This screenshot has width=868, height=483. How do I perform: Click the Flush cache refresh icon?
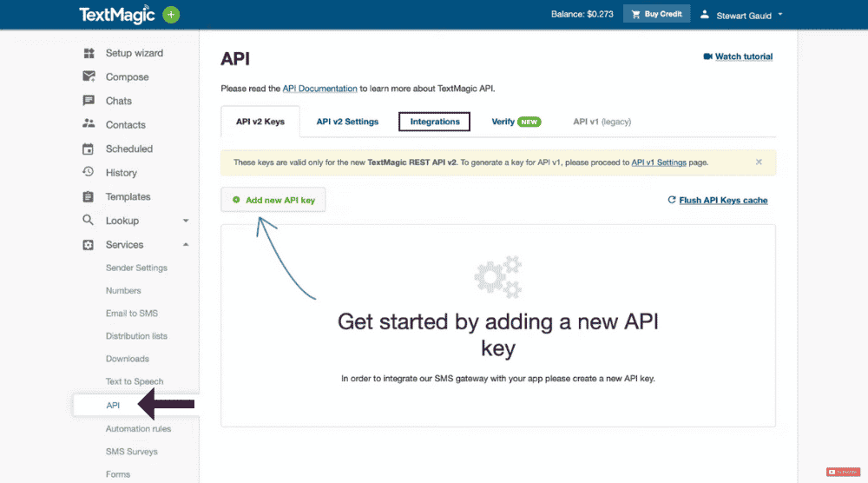coord(672,200)
